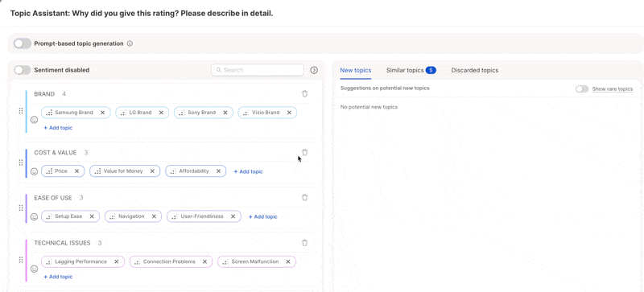The width and height of the screenshot is (644, 292).
Task: Click the EASE OF USE drag handle
Action: click(21, 208)
